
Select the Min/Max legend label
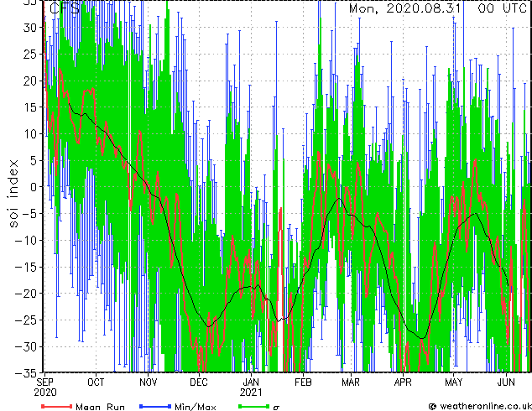click(x=195, y=407)
